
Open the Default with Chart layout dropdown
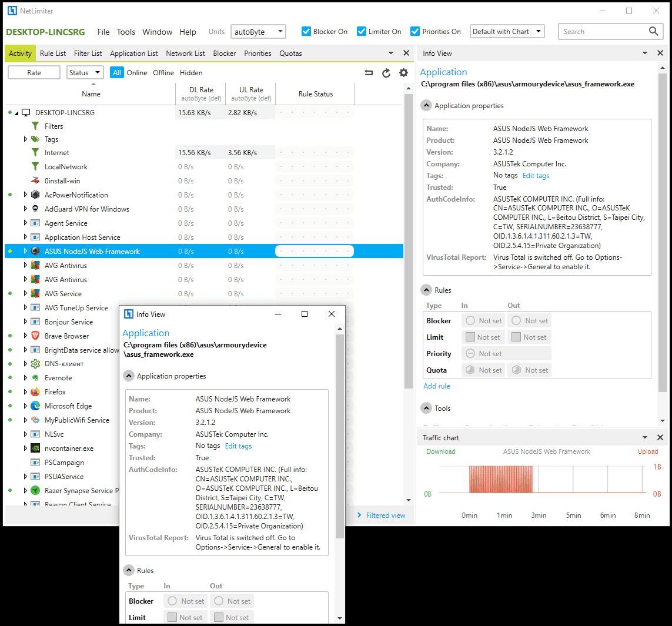(x=507, y=31)
